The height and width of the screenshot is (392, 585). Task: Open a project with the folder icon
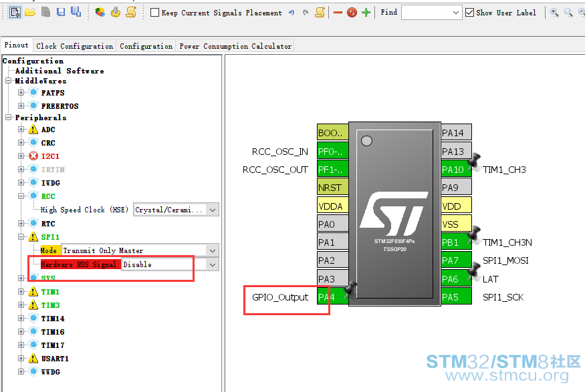30,12
